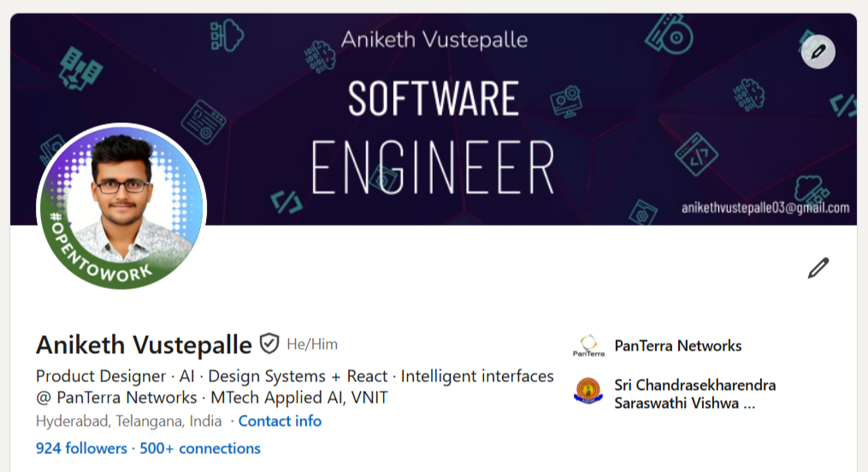The height and width of the screenshot is (472, 868).
Task: Click the PanTerra company logo
Action: point(588,345)
